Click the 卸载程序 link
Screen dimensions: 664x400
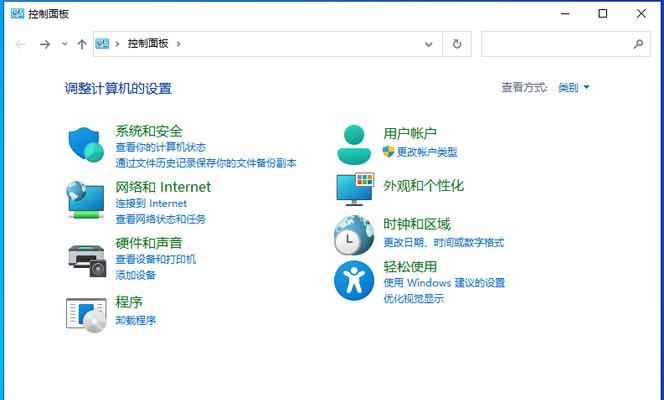tap(136, 320)
